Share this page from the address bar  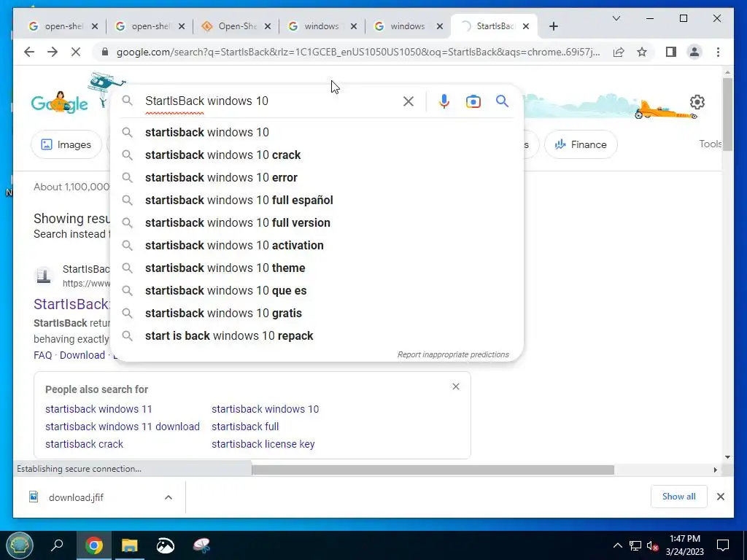tap(619, 52)
